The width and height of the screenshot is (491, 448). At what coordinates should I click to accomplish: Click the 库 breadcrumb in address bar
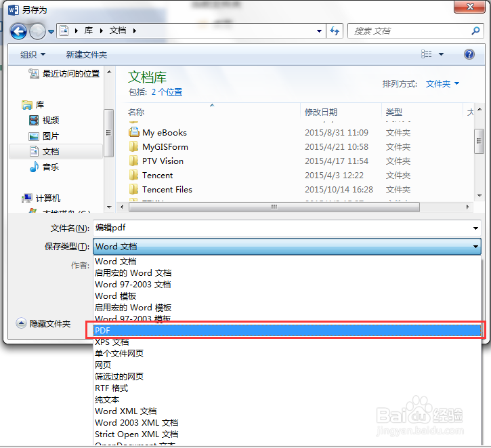pyautogui.click(x=89, y=30)
